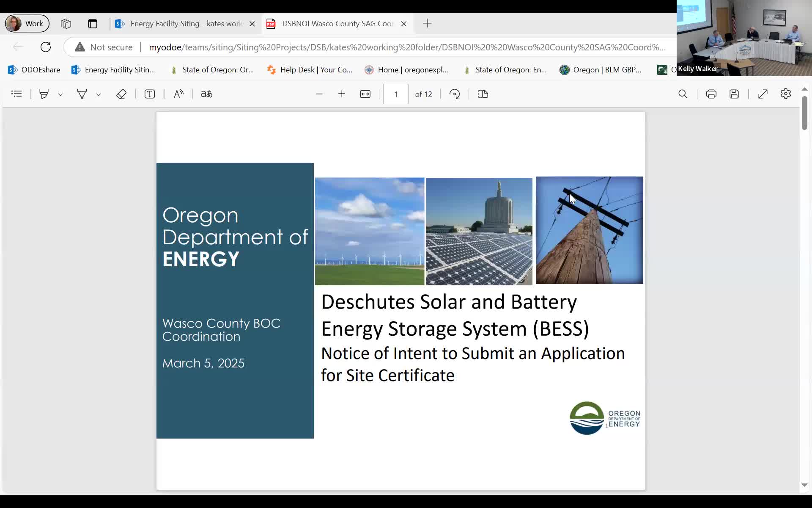
Task: Select the Highlight tool
Action: pyautogui.click(x=44, y=94)
